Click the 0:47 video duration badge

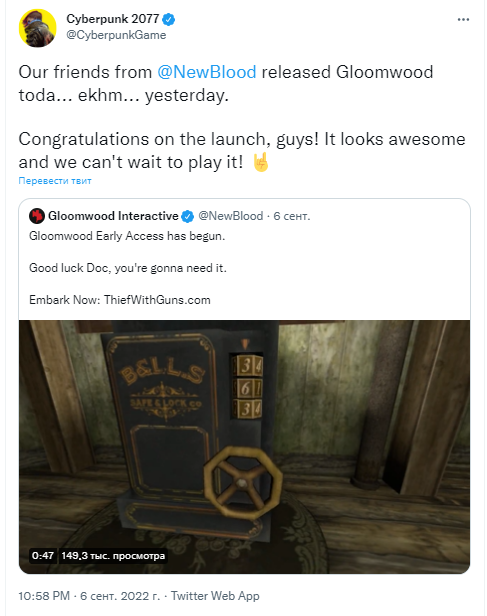[x=43, y=556]
